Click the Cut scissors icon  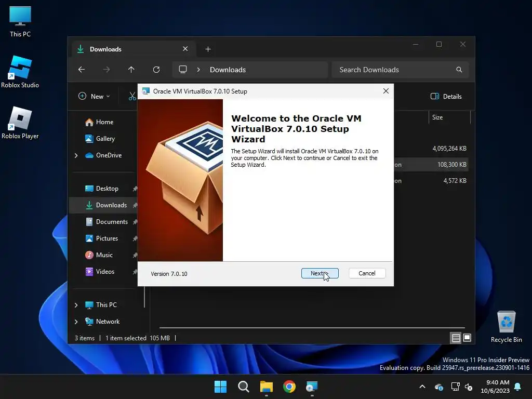(x=132, y=96)
